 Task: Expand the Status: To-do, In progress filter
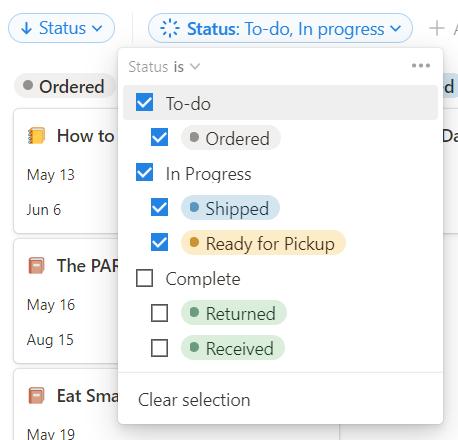pyautogui.click(x=280, y=28)
